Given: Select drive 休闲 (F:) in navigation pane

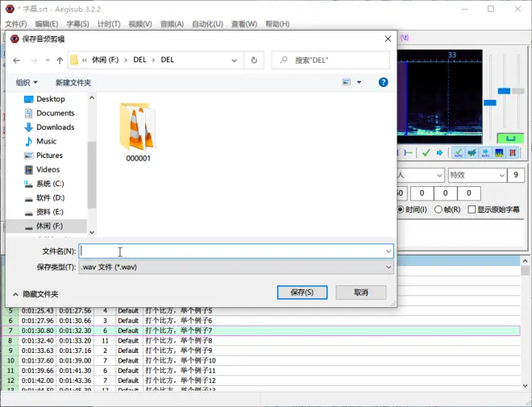Looking at the screenshot, I should (47, 226).
